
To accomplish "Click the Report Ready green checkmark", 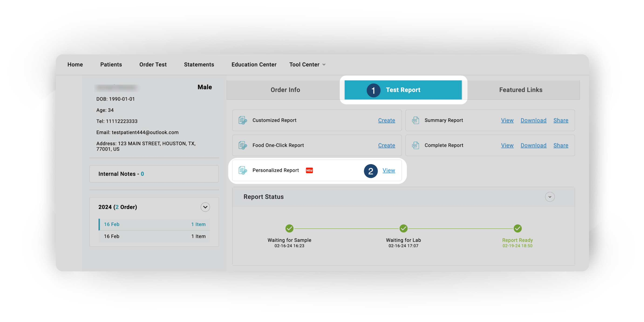I will click(518, 228).
